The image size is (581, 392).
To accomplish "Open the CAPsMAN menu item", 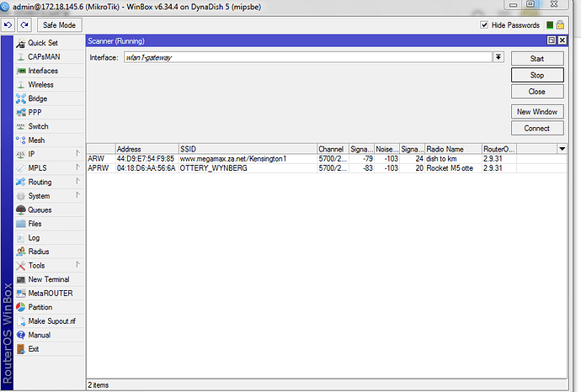I will 45,56.
